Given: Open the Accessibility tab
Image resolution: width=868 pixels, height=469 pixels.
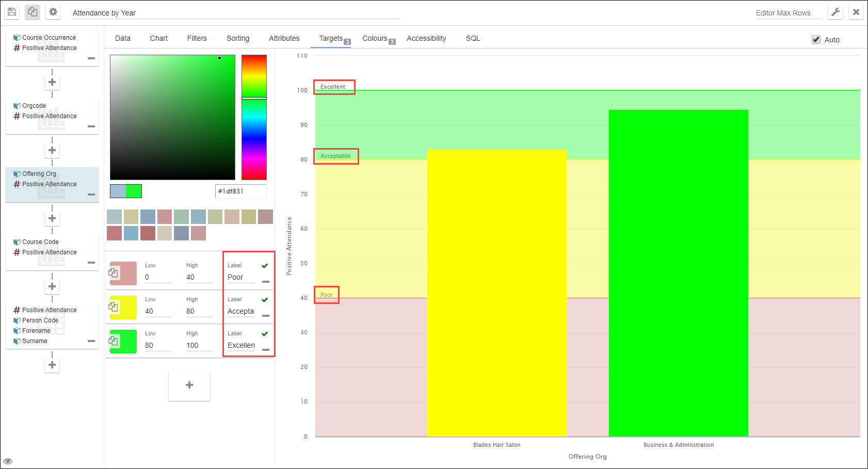Looking at the screenshot, I should point(426,38).
